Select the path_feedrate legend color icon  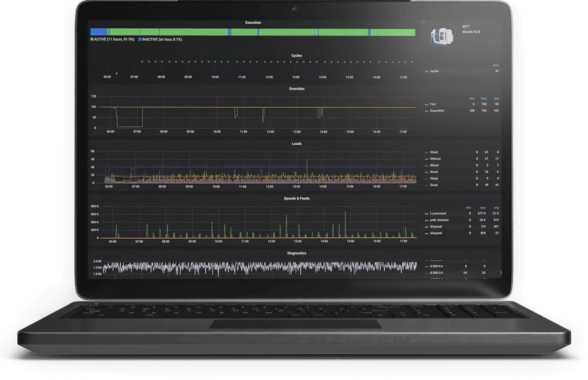427,220
